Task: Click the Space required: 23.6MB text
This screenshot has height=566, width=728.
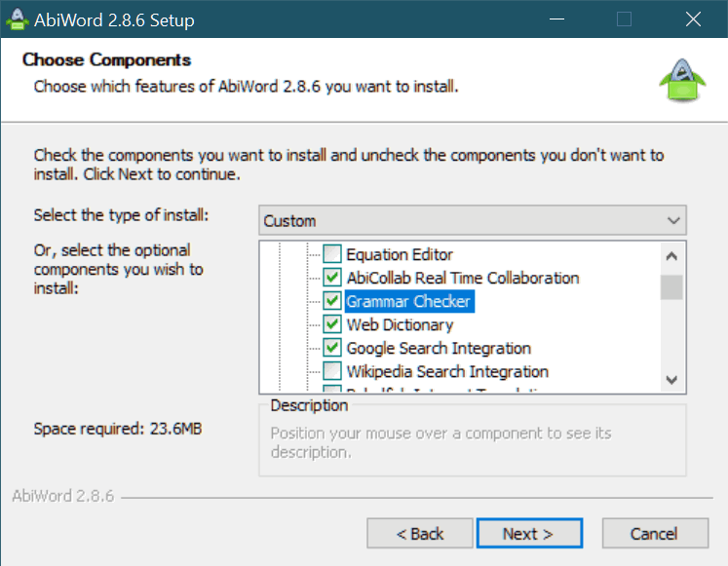Action: pos(118,429)
